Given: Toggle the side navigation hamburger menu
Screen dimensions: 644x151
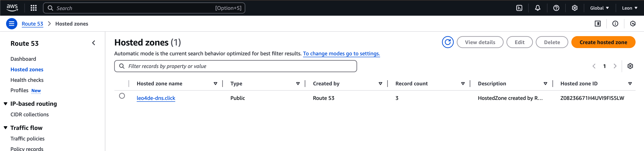Looking at the screenshot, I should [11, 24].
